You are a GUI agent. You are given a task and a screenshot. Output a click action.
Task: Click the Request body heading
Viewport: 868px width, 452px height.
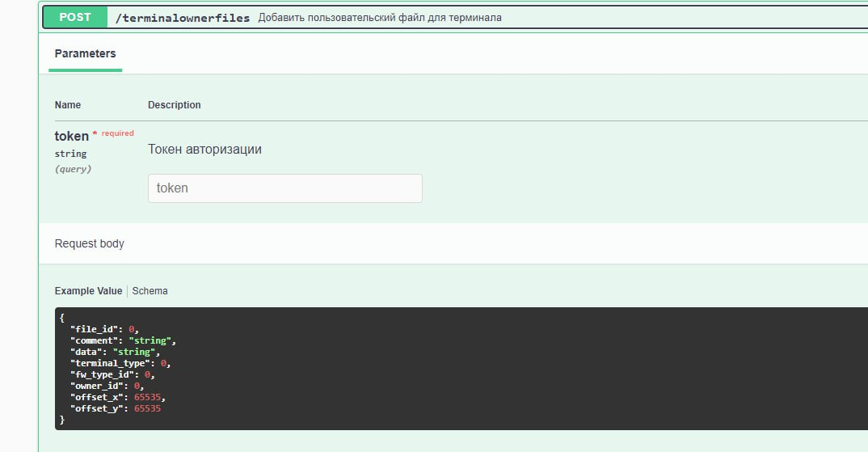pos(89,243)
